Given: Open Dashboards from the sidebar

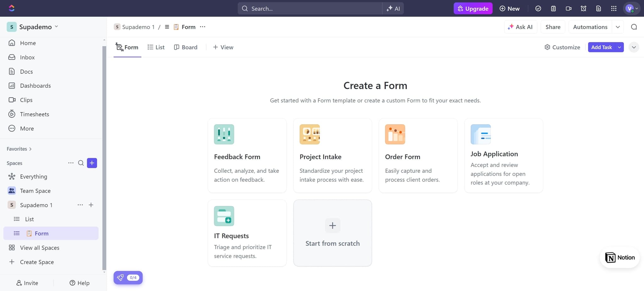Looking at the screenshot, I should tap(35, 85).
